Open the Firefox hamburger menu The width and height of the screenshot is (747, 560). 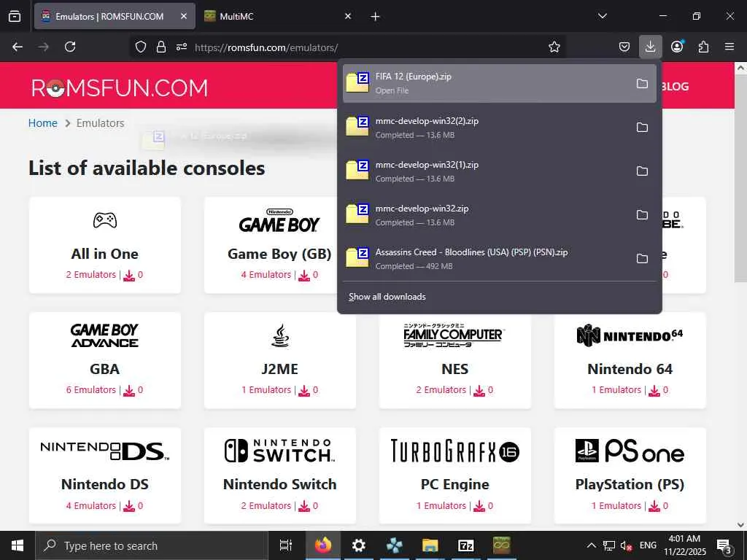click(x=729, y=47)
